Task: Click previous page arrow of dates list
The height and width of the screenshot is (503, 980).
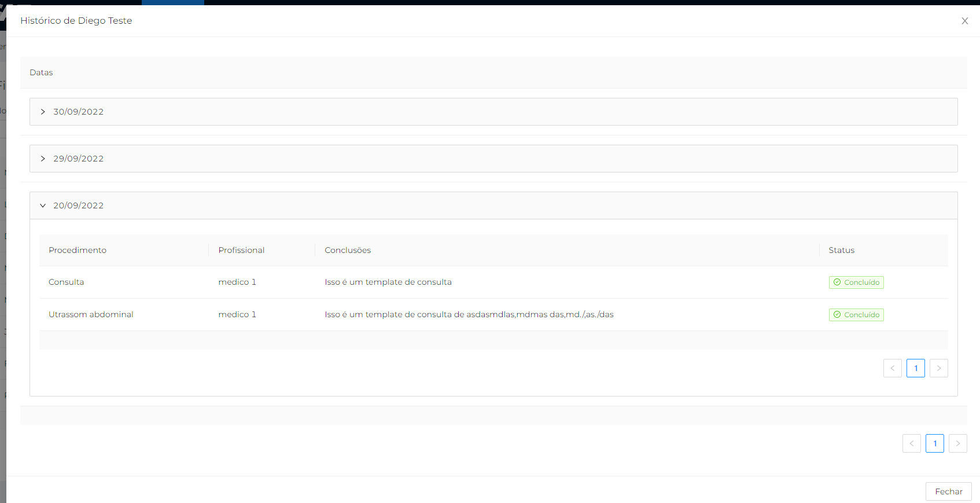Action: coord(911,443)
